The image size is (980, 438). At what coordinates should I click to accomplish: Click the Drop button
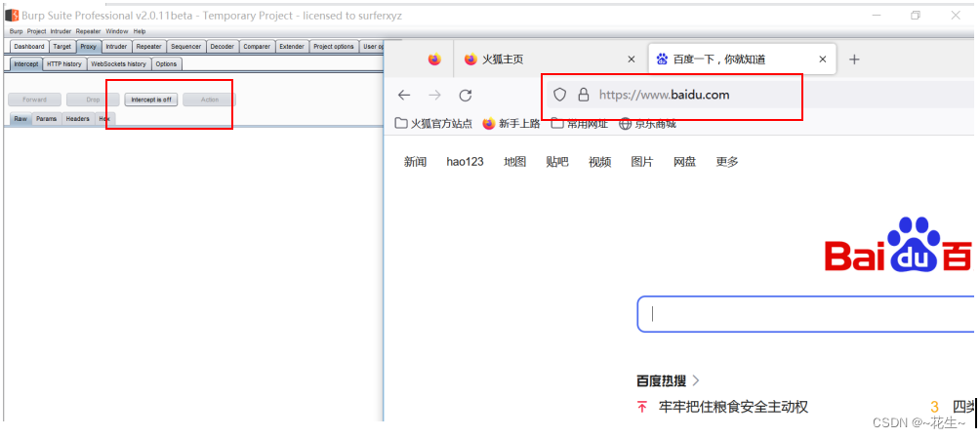93,100
